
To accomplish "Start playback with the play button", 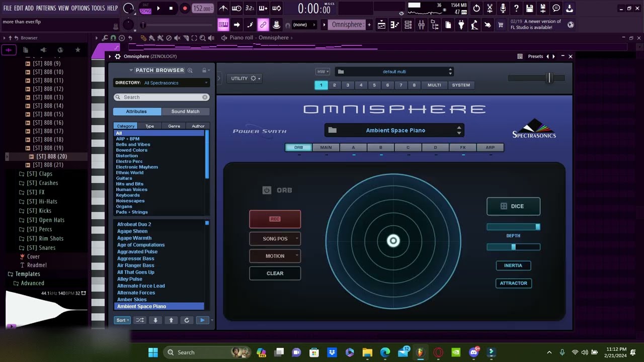I will tap(158, 8).
